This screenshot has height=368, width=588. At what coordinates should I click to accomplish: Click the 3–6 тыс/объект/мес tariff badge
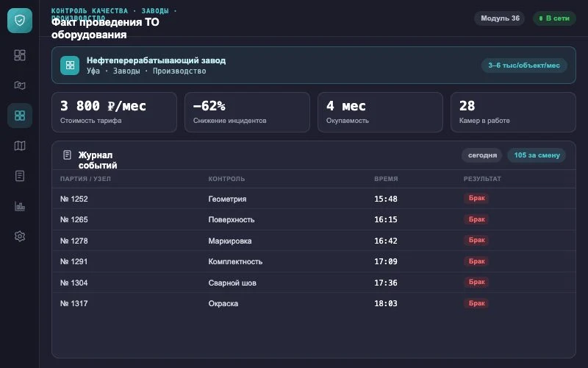point(524,66)
